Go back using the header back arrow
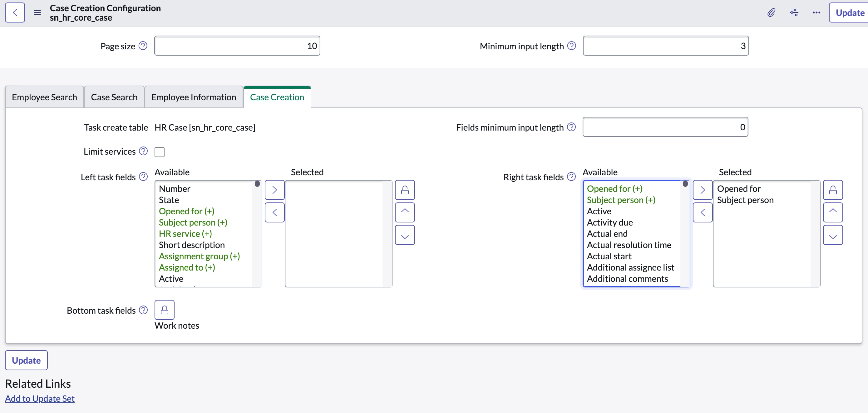The width and height of the screenshot is (868, 413). 15,12
